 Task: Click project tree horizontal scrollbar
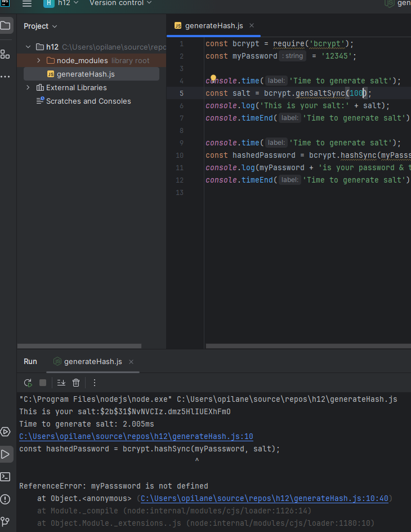coord(79,346)
